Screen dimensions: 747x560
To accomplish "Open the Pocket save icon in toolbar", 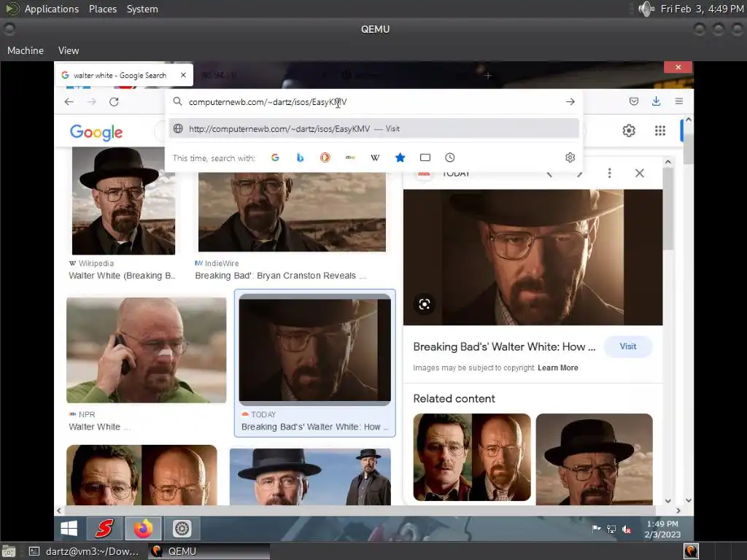I will 634,101.
